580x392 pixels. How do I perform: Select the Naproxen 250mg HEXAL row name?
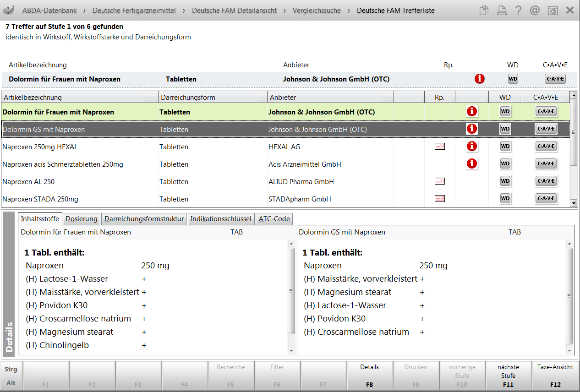40,147
